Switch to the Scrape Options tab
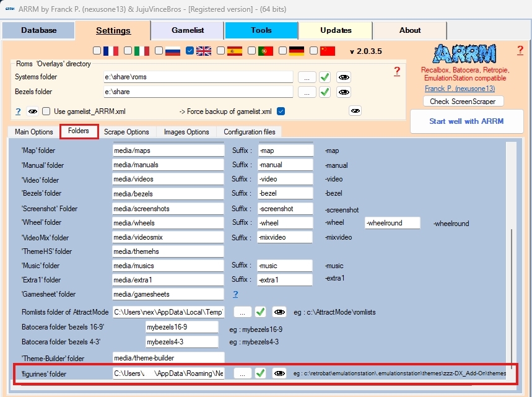The image size is (532, 397). (126, 132)
